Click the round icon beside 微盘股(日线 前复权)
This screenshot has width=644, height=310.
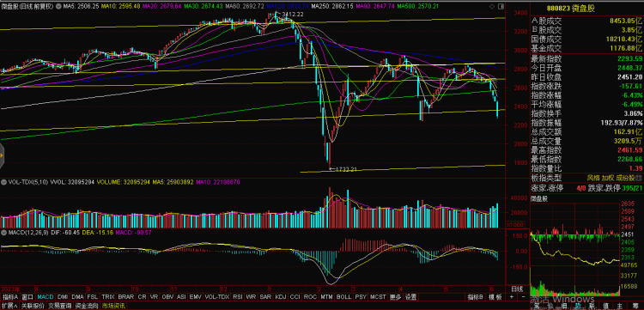click(58, 6)
